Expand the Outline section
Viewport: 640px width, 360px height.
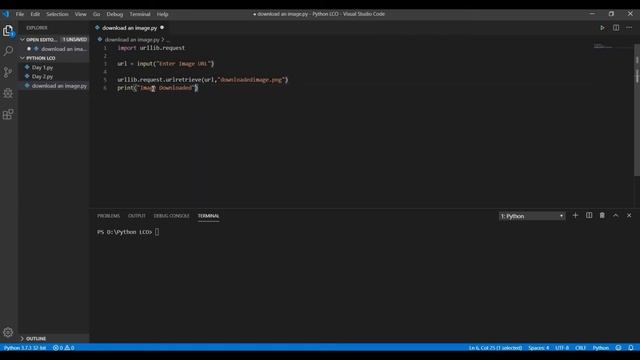pyautogui.click(x=36, y=338)
